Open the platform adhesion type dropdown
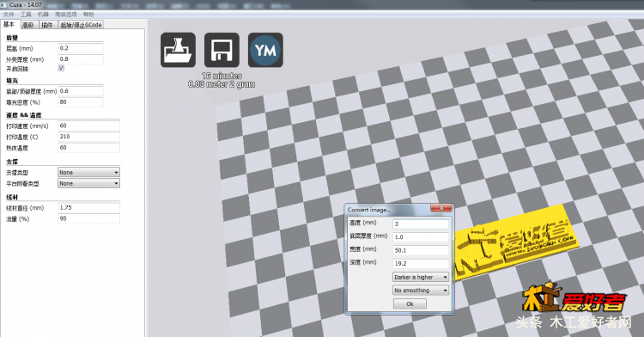Image resolution: width=644 pixels, height=337 pixels. pyautogui.click(x=88, y=183)
